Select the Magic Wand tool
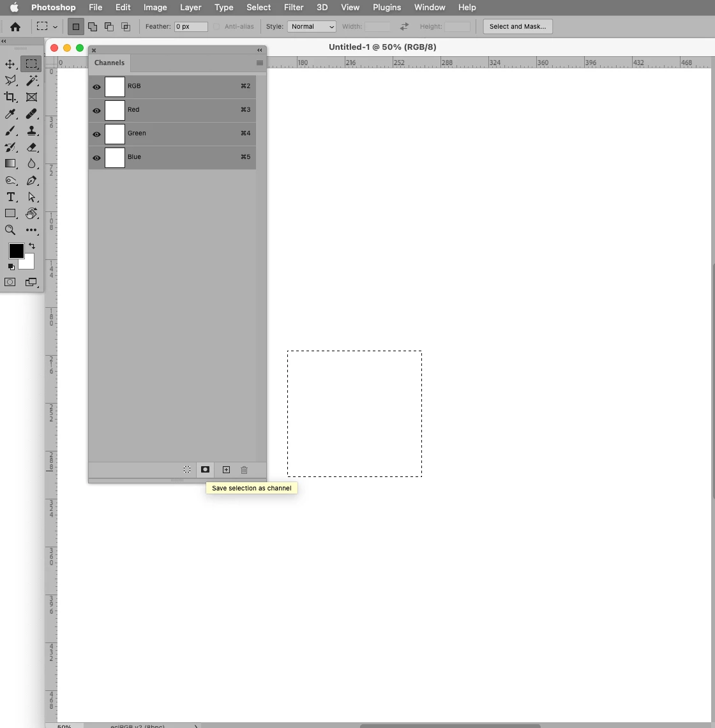715x728 pixels. 31,81
